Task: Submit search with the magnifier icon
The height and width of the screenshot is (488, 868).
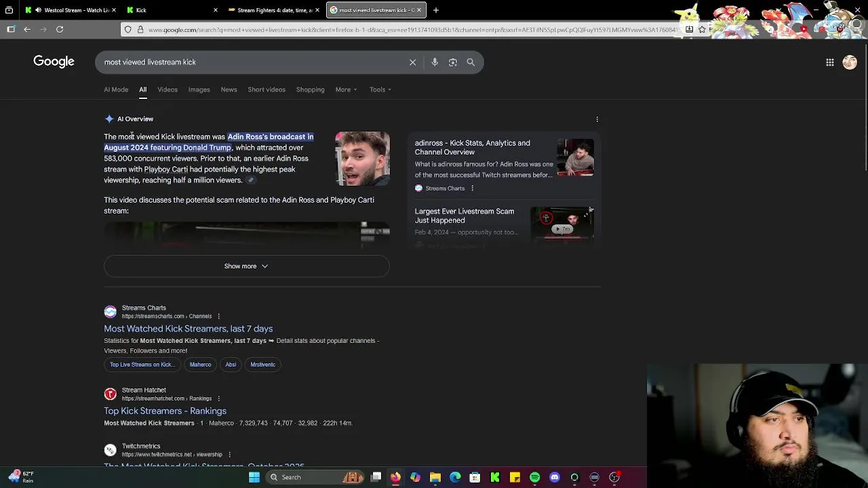Action: pyautogui.click(x=471, y=62)
